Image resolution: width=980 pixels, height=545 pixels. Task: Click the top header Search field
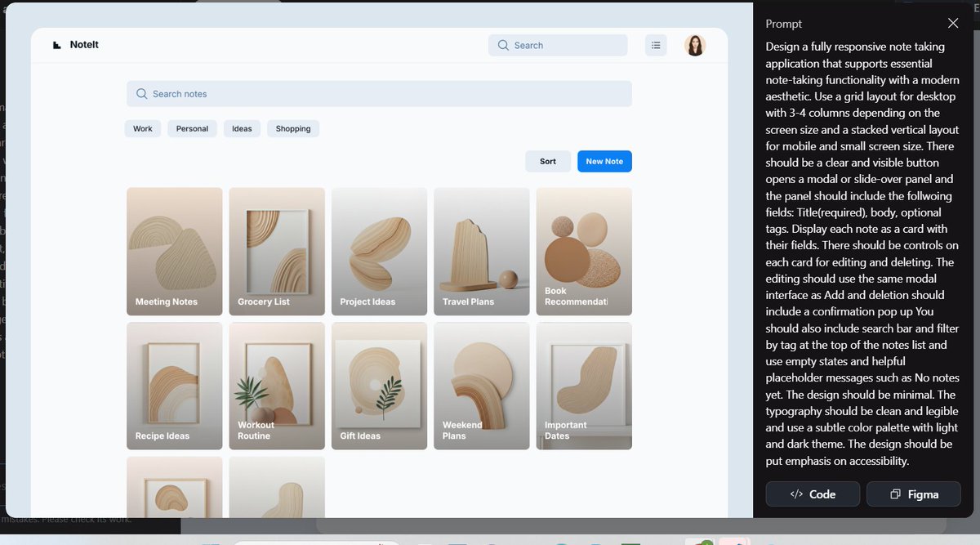(558, 45)
